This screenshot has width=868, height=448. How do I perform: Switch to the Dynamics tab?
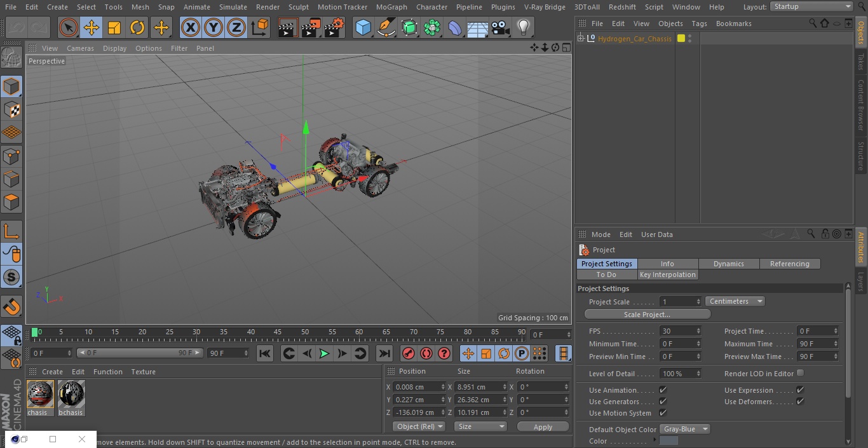pos(729,264)
